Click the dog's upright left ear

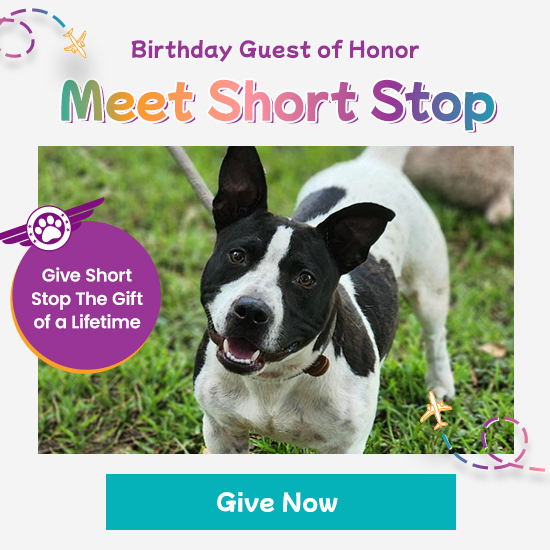tap(240, 185)
